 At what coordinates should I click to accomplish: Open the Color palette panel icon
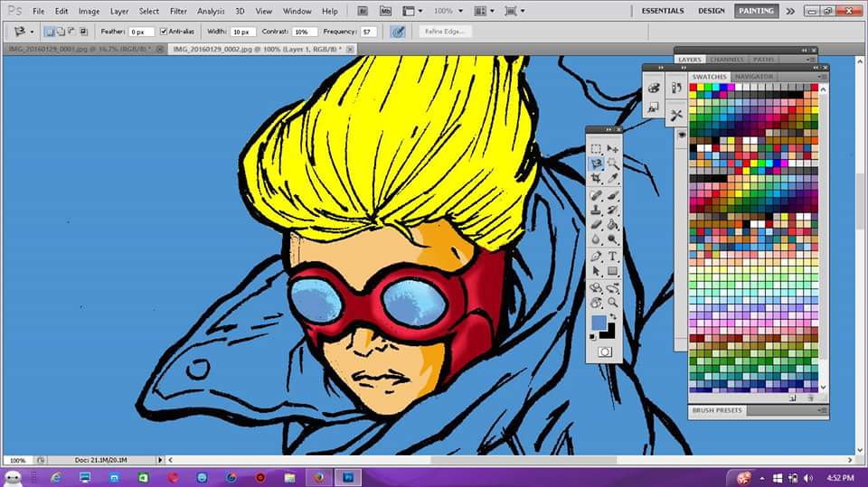[x=654, y=88]
